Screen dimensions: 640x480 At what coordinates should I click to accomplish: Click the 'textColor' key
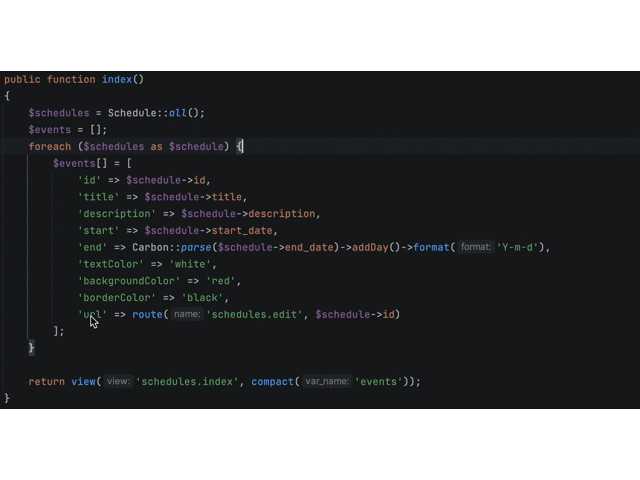point(111,264)
